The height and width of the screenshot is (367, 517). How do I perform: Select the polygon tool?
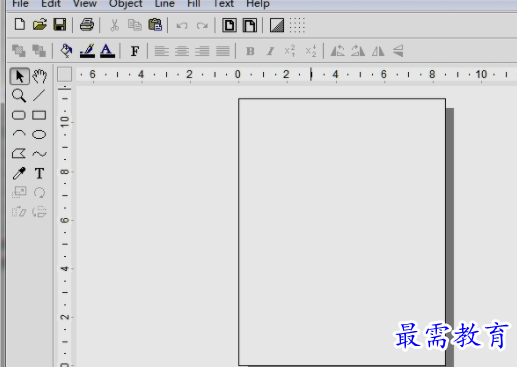(19, 154)
